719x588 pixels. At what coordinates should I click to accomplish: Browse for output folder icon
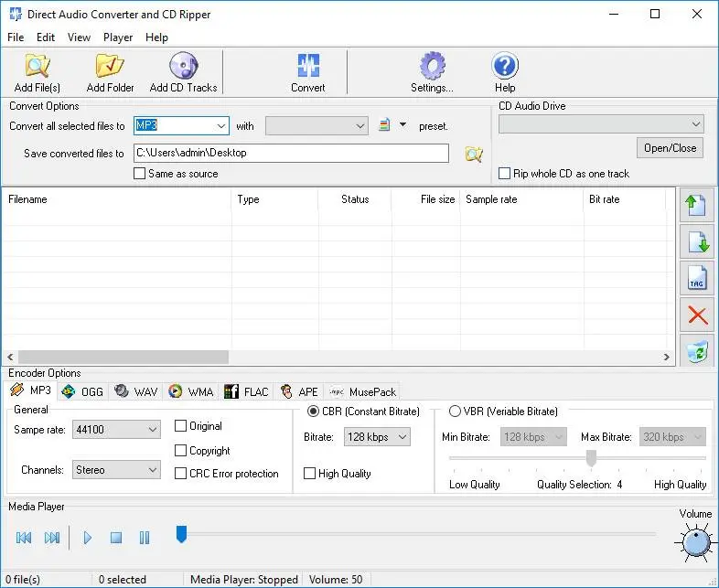pos(474,154)
